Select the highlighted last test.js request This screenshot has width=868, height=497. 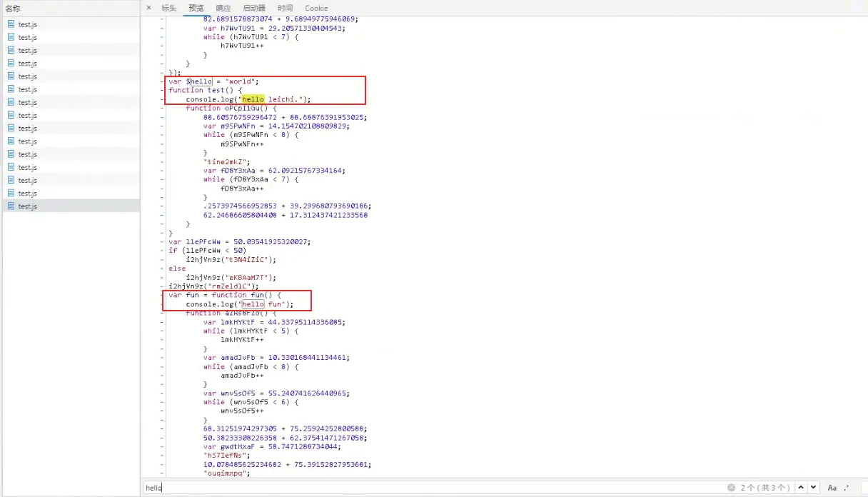pyautogui.click(x=28, y=206)
